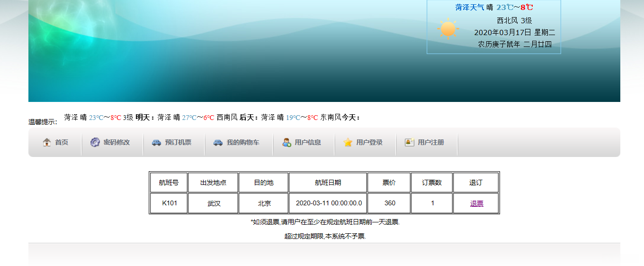Click the refund notice starting with *如须退票
The height and width of the screenshot is (266, 644).
(325, 222)
